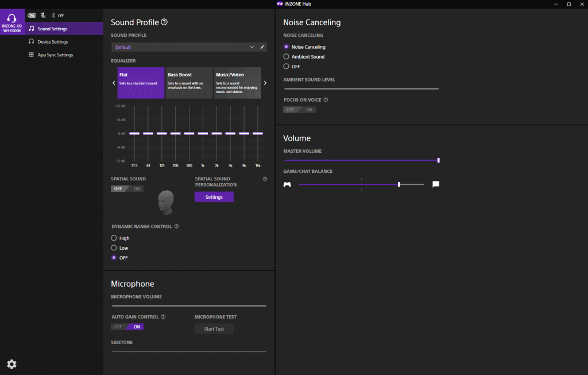The height and width of the screenshot is (375, 588).
Task: Open the settings gear icon
Action: [11, 364]
